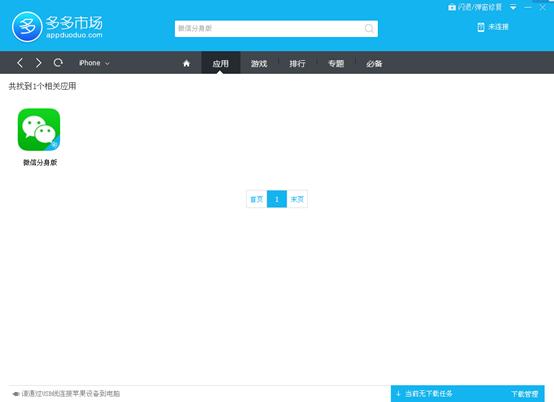
Task: Click the back navigation arrow
Action: click(x=20, y=63)
